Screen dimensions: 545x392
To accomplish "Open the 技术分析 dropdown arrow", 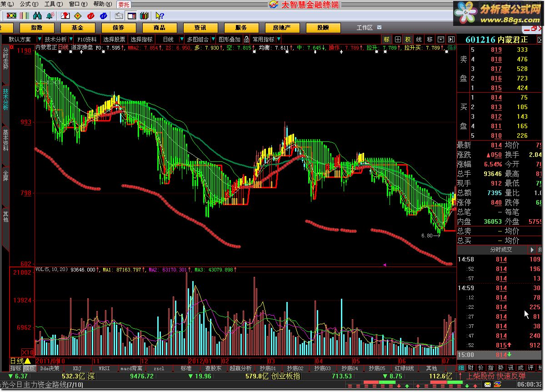I will tap(71, 39).
